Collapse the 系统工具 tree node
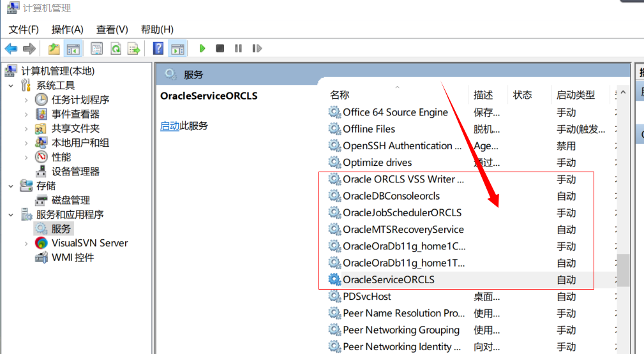The height and width of the screenshot is (354, 644). 11,85
